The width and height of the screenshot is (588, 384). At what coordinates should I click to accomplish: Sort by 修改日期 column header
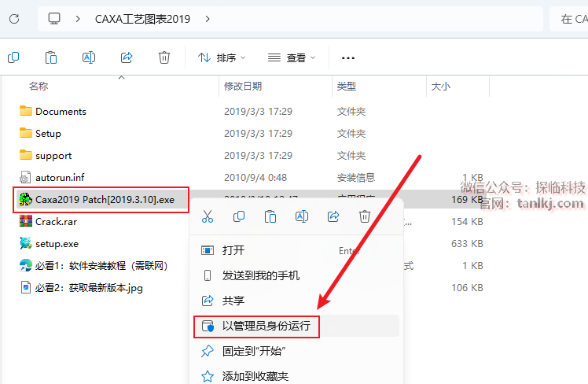click(x=243, y=87)
